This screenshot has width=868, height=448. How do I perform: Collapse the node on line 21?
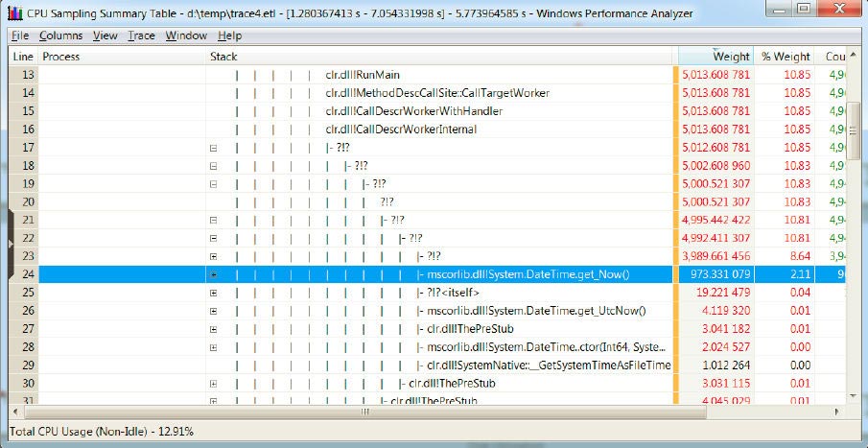point(214,221)
